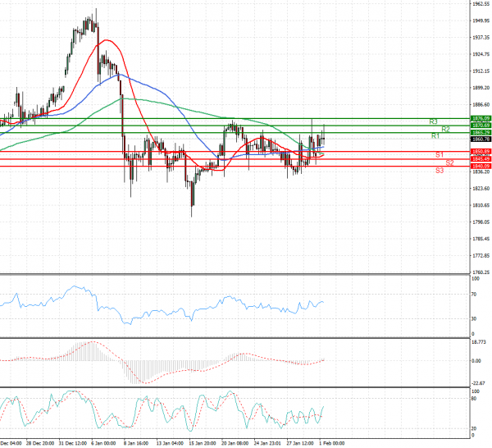The image size is (492, 448).
Task: Select the red 1850.89 price tag
Action: [481, 152]
